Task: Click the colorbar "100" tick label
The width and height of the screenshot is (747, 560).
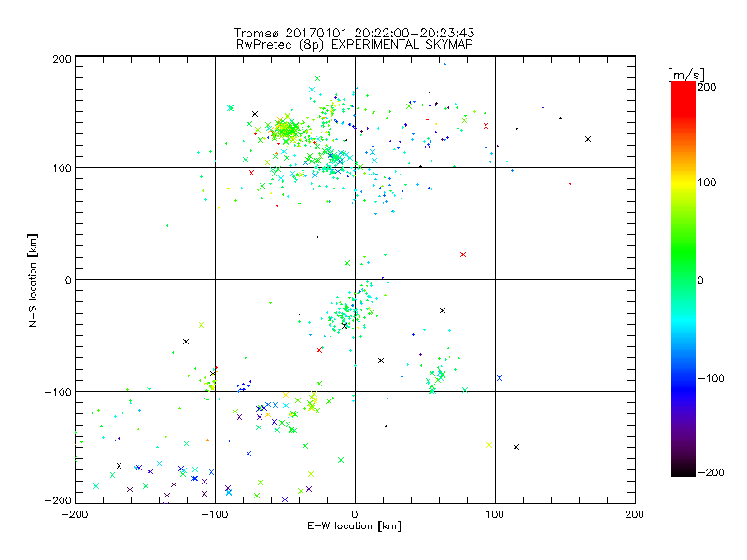Action: [x=707, y=182]
